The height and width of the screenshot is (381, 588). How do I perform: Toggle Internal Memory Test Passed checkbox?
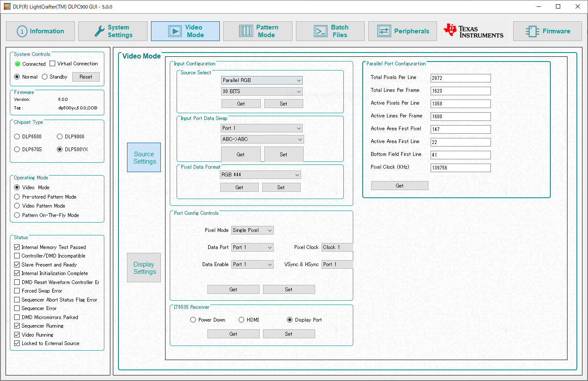click(x=17, y=247)
